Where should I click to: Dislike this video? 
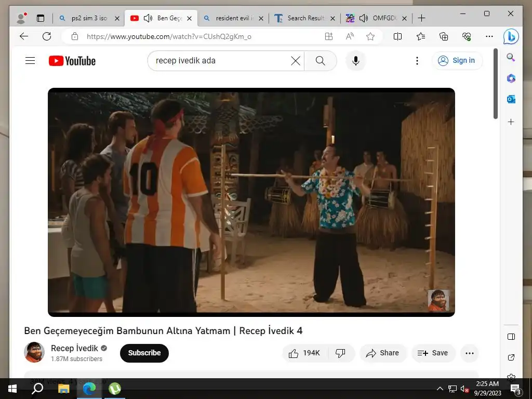click(340, 353)
